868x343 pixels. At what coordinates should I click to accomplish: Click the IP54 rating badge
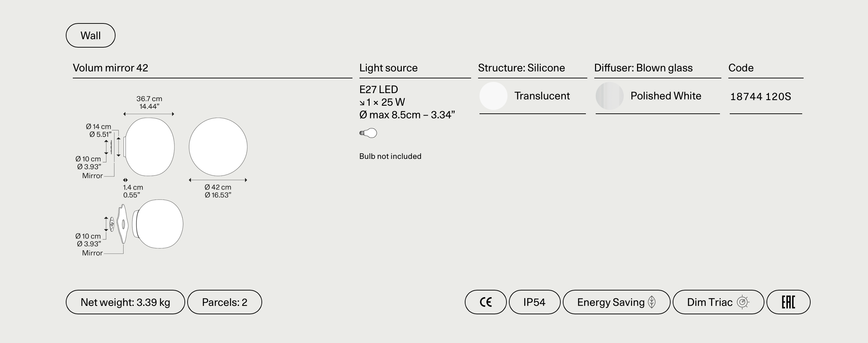[534, 302]
